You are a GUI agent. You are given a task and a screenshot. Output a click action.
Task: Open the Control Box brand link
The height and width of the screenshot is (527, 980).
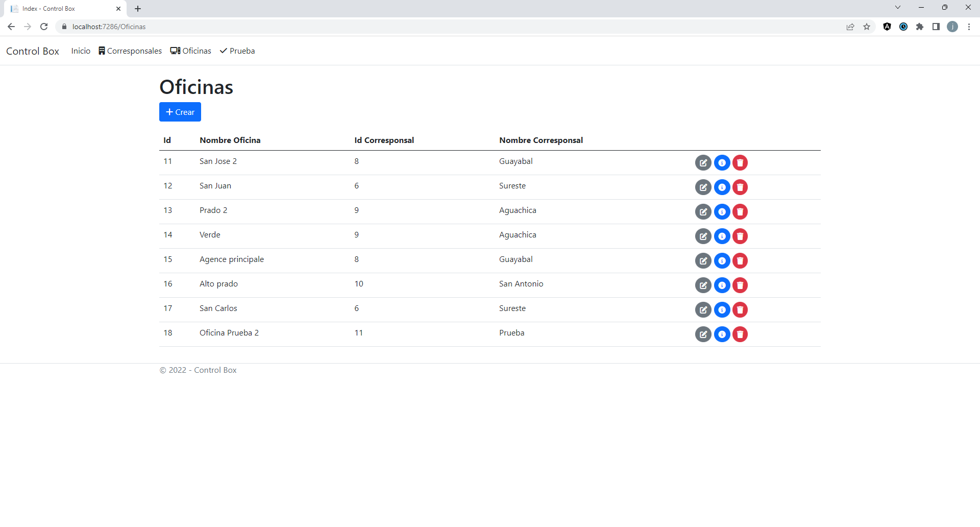point(32,51)
